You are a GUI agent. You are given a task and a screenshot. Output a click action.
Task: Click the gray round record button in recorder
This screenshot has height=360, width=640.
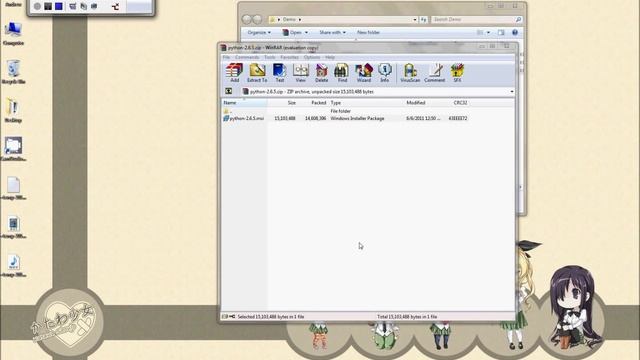[x=37, y=6]
